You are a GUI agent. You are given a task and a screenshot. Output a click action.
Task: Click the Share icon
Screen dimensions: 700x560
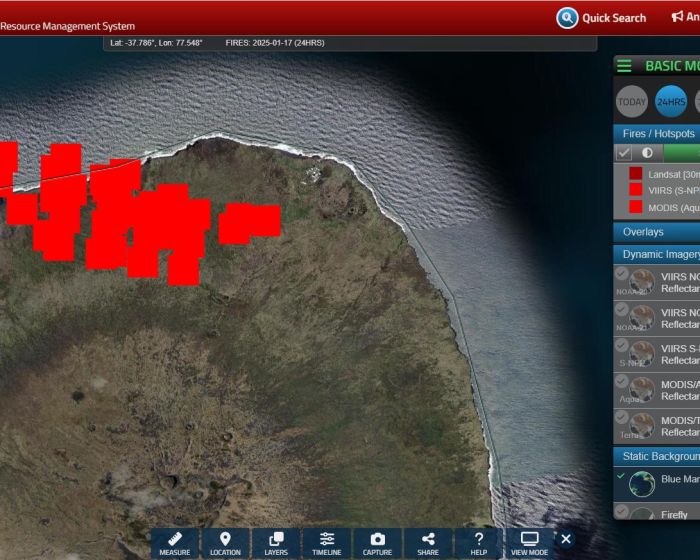pos(428,543)
